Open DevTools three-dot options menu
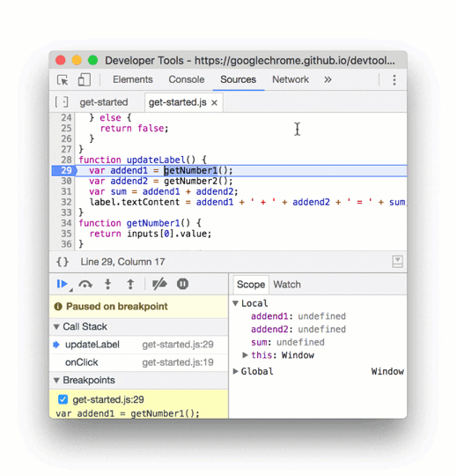The width and height of the screenshot is (457, 476). point(394,80)
